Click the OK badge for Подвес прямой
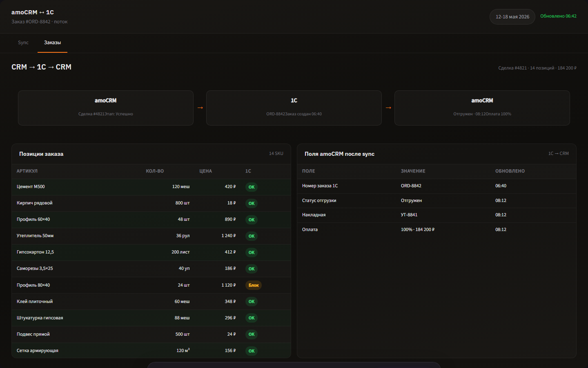The image size is (588, 368). point(252,334)
